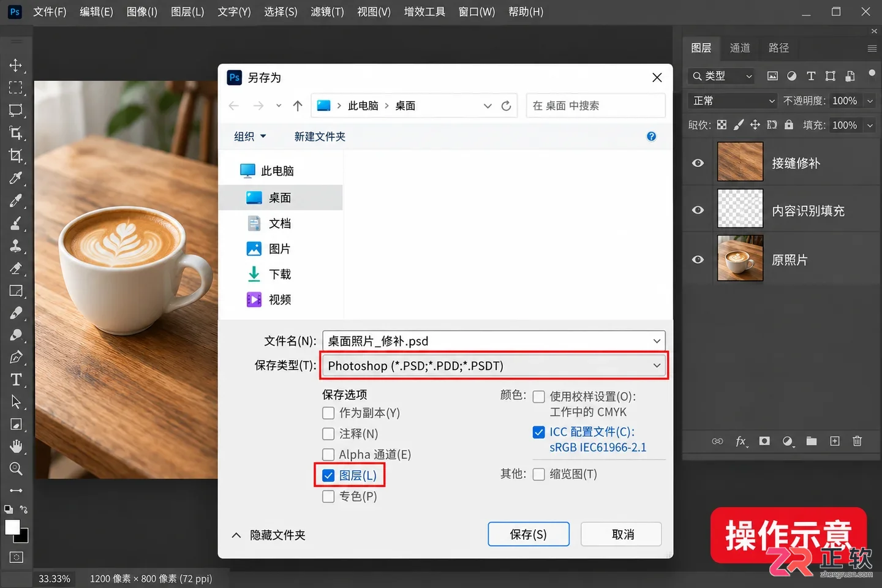Select the Horizontal Type tool
Screen dimensions: 882x588
pyautogui.click(x=16, y=380)
